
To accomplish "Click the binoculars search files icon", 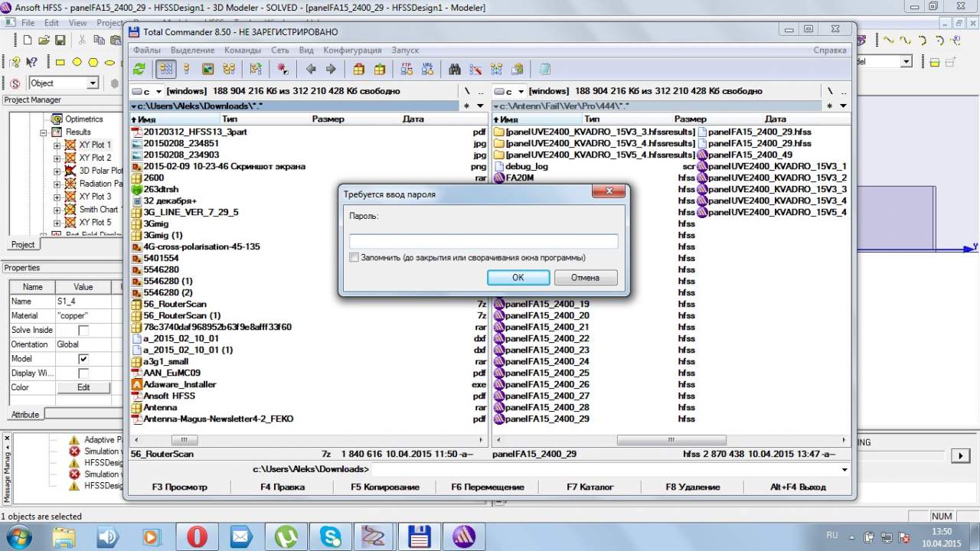I will 455,69.
